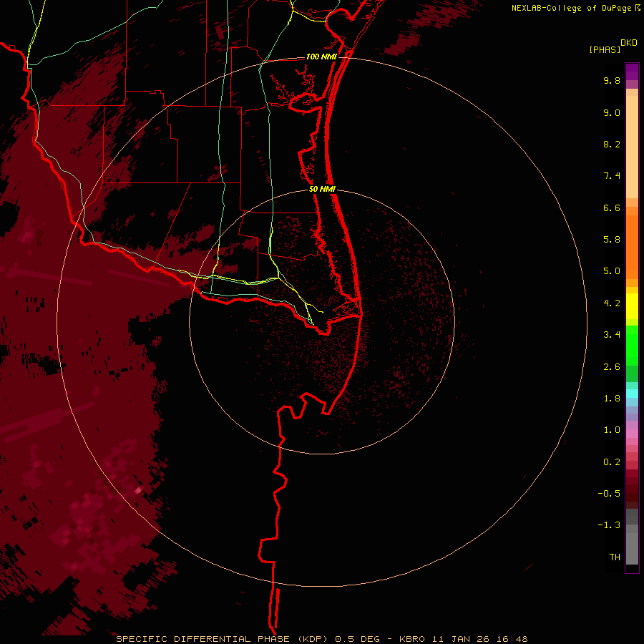Screen dimensions: 644x644
Task: Pick the cyan segment of the color bar
Action: [632, 393]
